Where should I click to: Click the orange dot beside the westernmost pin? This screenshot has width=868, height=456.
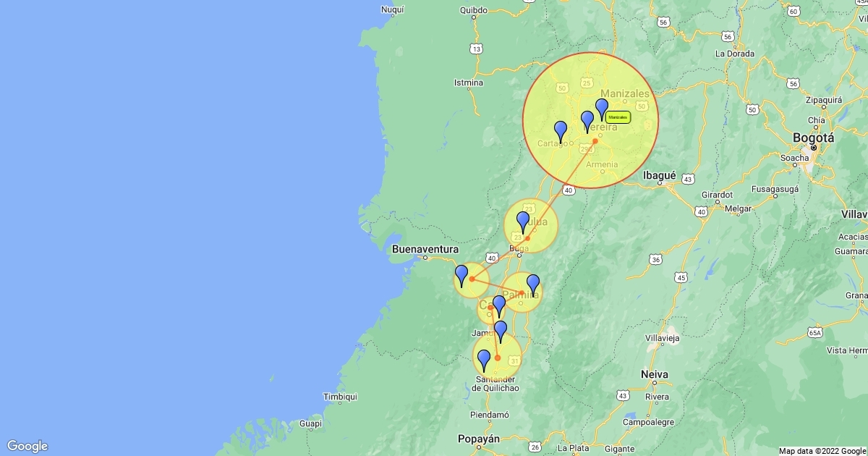tap(472, 279)
